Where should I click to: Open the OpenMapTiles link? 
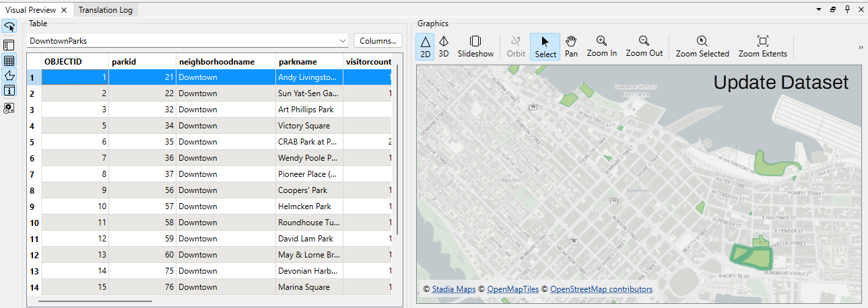[x=512, y=289]
